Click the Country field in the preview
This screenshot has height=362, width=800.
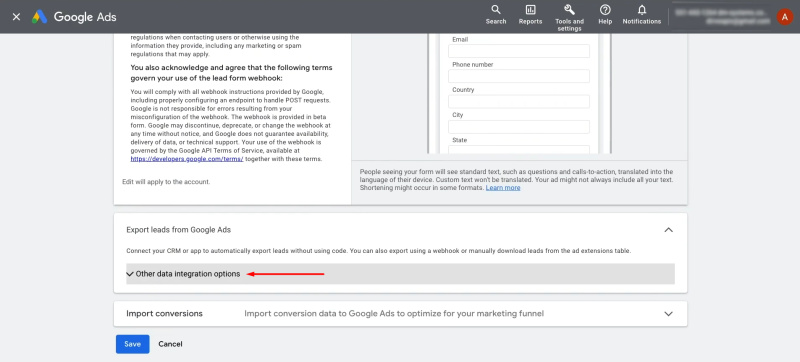[519, 101]
